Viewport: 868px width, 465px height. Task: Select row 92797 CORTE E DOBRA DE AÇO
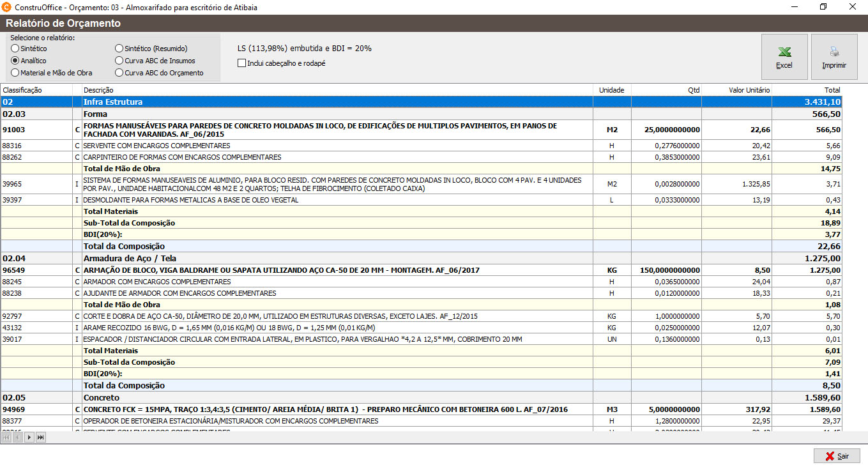point(422,316)
